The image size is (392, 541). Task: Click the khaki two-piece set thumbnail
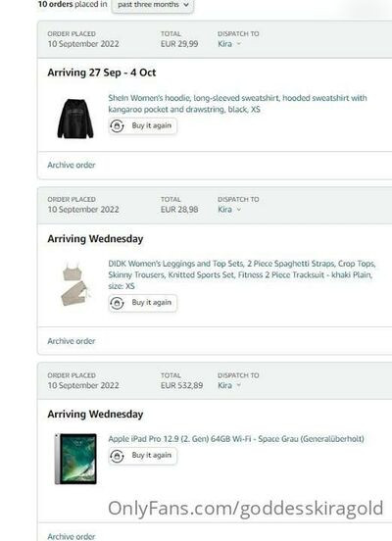coord(75,284)
